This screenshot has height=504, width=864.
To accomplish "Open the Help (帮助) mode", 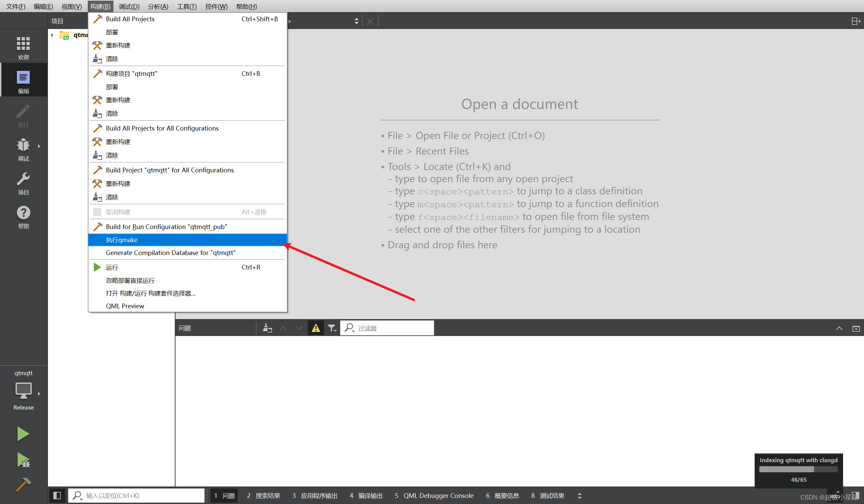I will coord(23,217).
